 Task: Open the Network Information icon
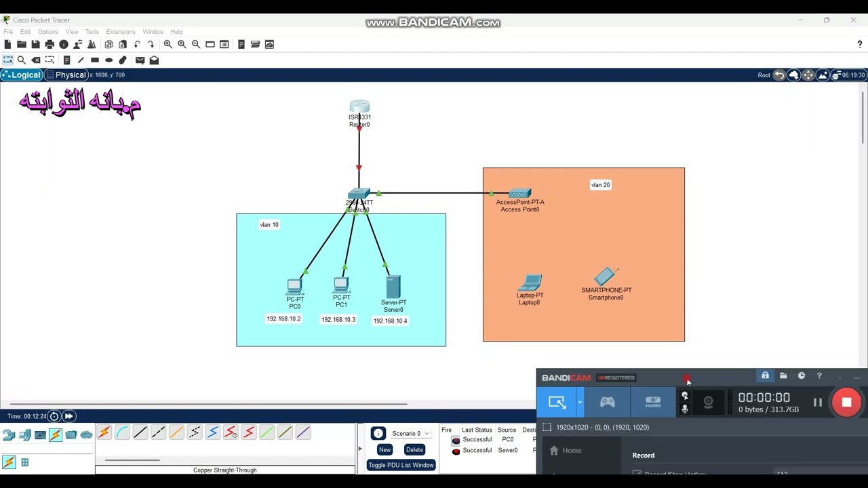64,44
